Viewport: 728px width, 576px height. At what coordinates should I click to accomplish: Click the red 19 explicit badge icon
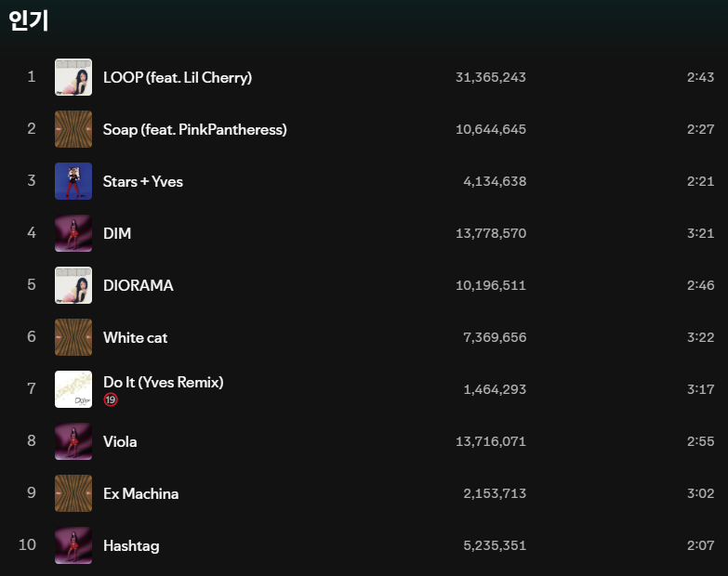[x=111, y=399]
